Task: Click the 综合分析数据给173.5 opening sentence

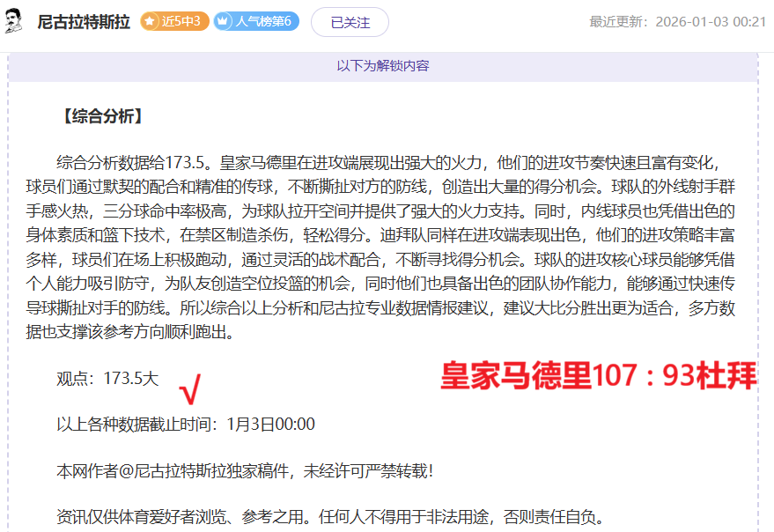Action: (134, 163)
